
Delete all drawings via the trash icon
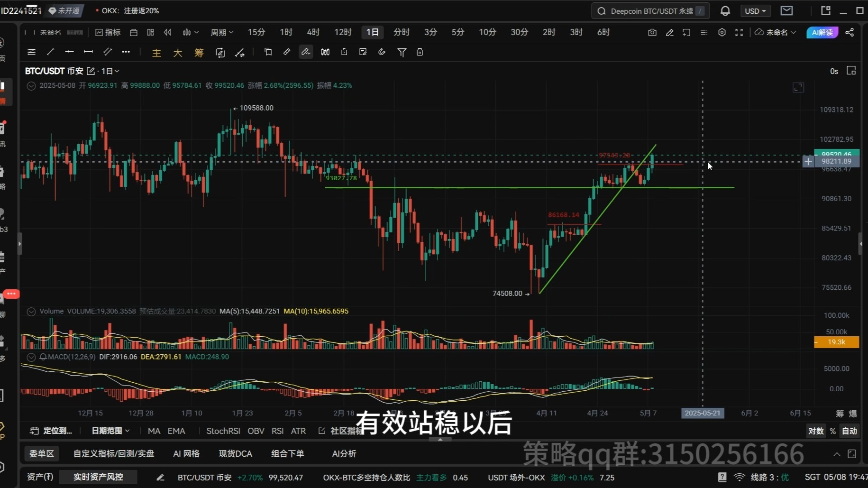[x=419, y=52]
